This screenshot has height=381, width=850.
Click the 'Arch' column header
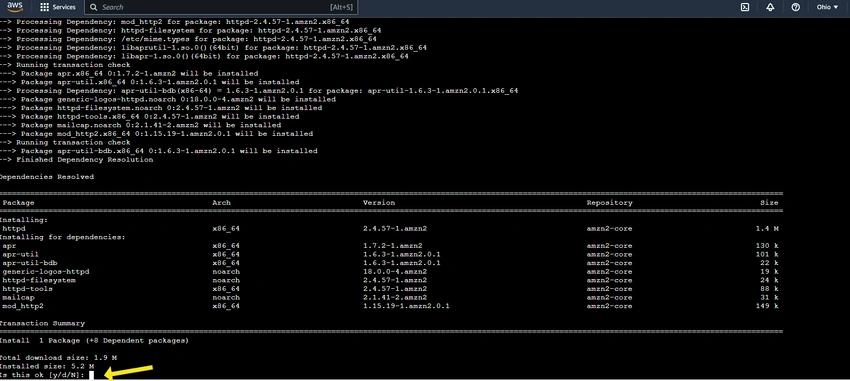pyautogui.click(x=221, y=203)
